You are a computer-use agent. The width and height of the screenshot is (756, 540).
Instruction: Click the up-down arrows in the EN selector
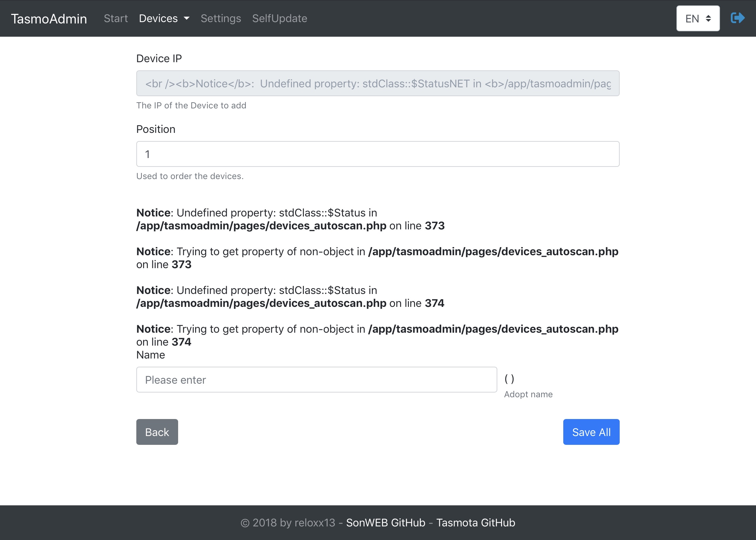(708, 18)
